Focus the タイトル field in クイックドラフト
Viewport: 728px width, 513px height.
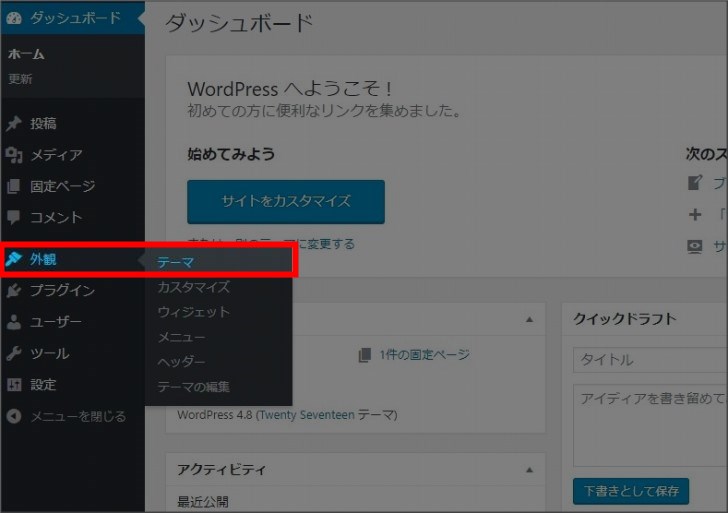(x=650, y=360)
